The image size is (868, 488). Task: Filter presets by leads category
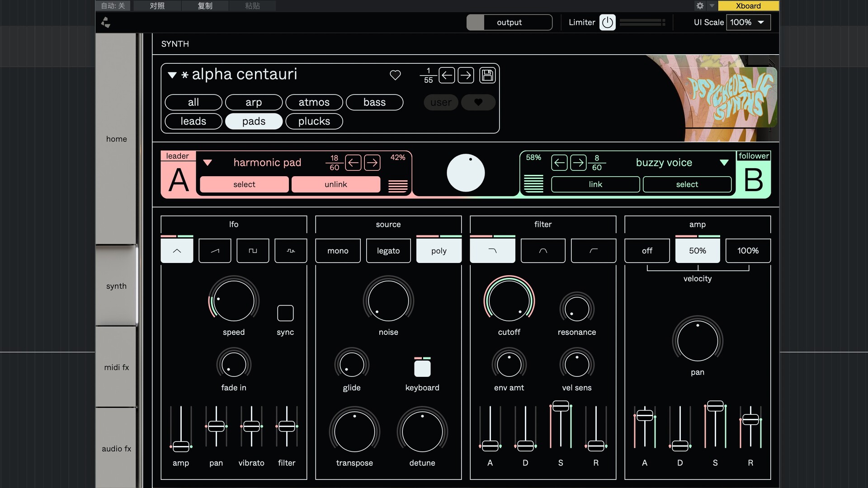pos(193,121)
